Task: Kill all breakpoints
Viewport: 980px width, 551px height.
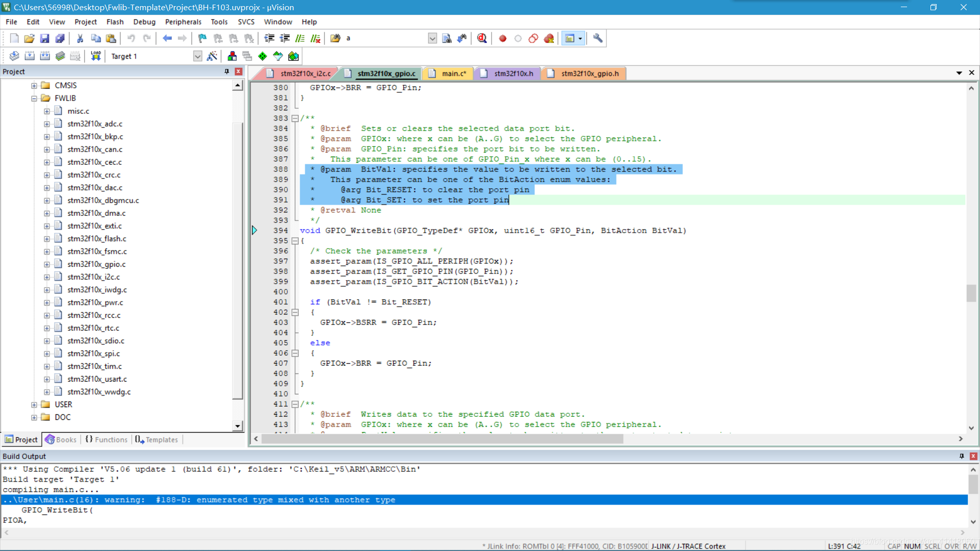Action: point(549,38)
